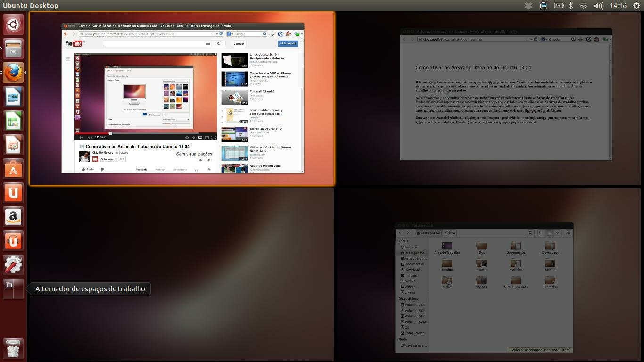
Task: Open the Amazon launcher icon
Action: [x=13, y=217]
